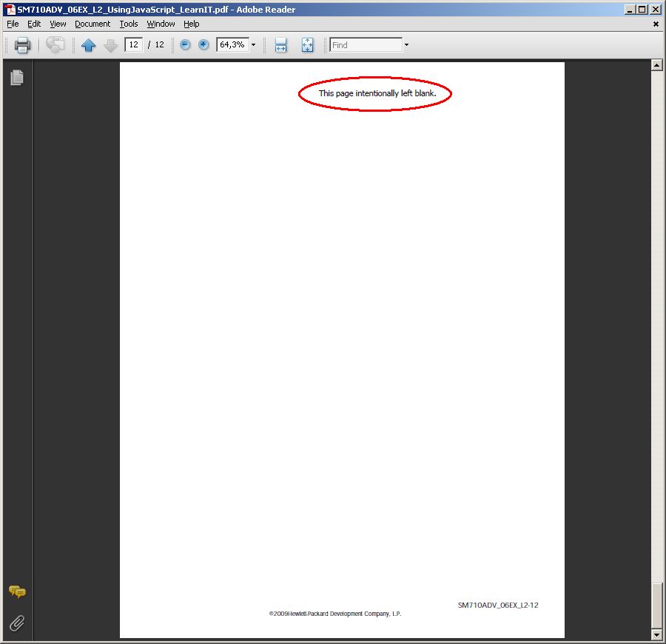Open the Comments panel in sidebar
Screen dimensions: 666x644
coord(18,591)
